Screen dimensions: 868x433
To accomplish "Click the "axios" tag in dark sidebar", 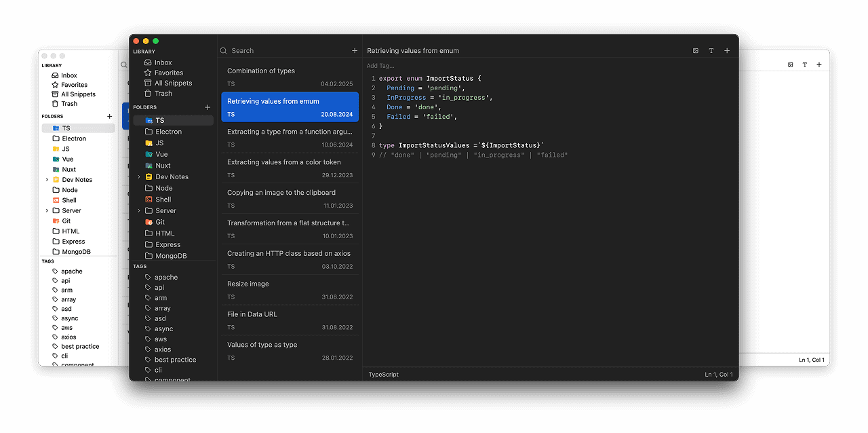I will 163,350.
